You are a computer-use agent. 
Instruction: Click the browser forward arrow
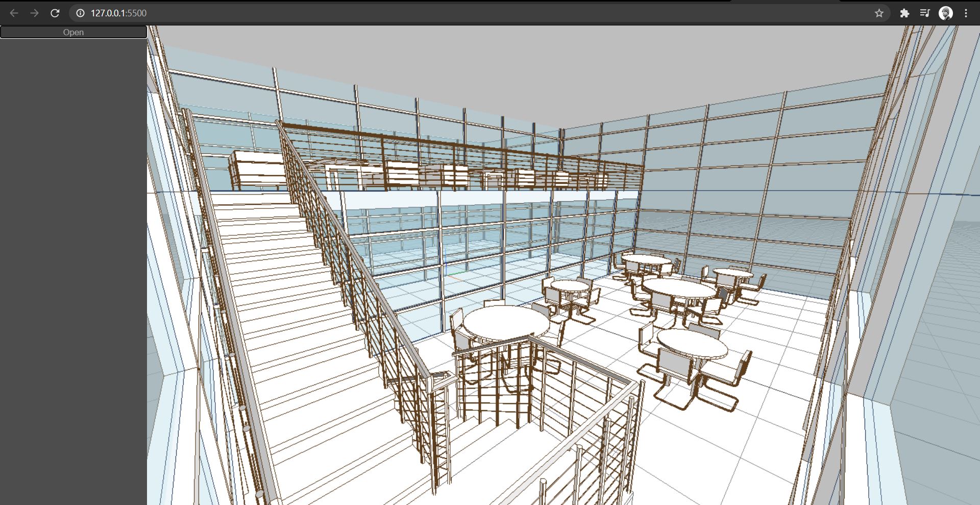(x=34, y=13)
